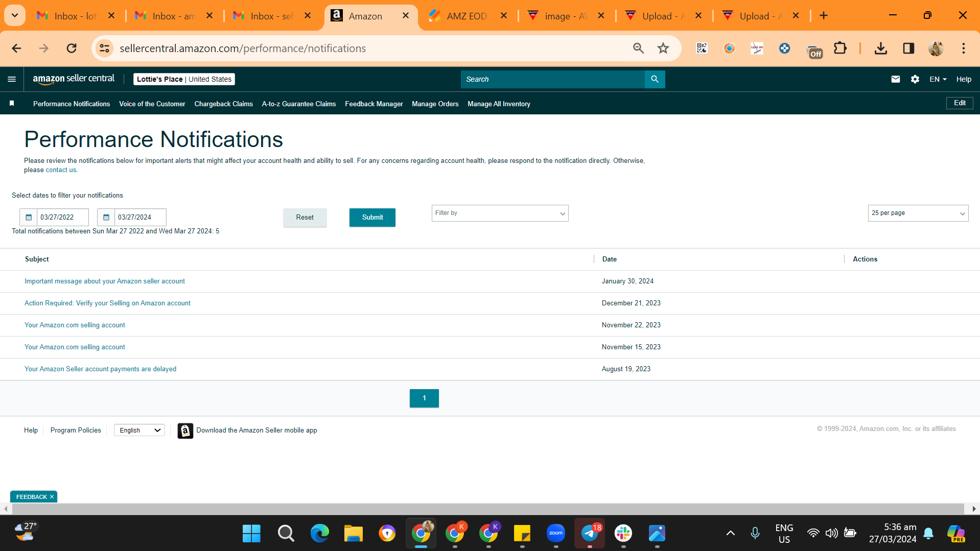Click the Lottie's Place United States account switcher
Viewport: 980px width, 551px height.
point(184,79)
